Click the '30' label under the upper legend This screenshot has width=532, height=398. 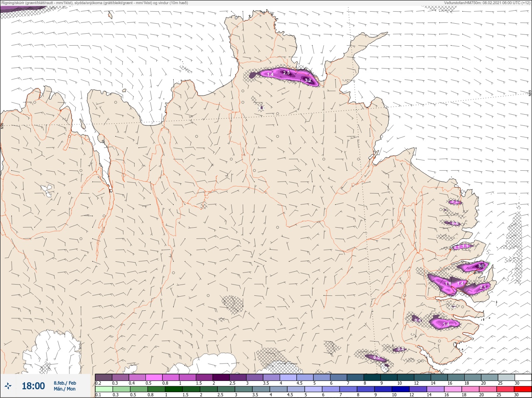click(x=517, y=383)
